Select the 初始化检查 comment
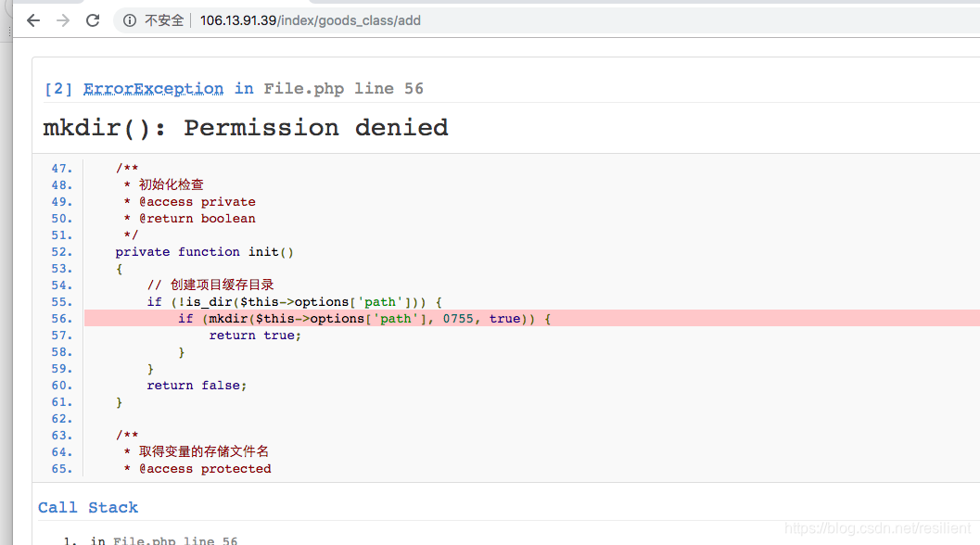Image resolution: width=980 pixels, height=545 pixels. click(171, 185)
